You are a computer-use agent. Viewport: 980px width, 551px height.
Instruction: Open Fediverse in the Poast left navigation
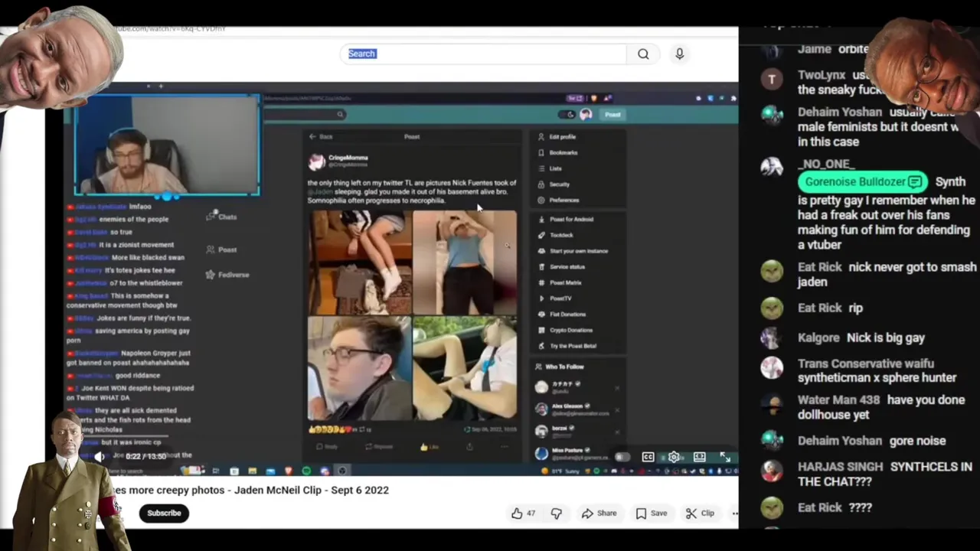click(x=227, y=275)
